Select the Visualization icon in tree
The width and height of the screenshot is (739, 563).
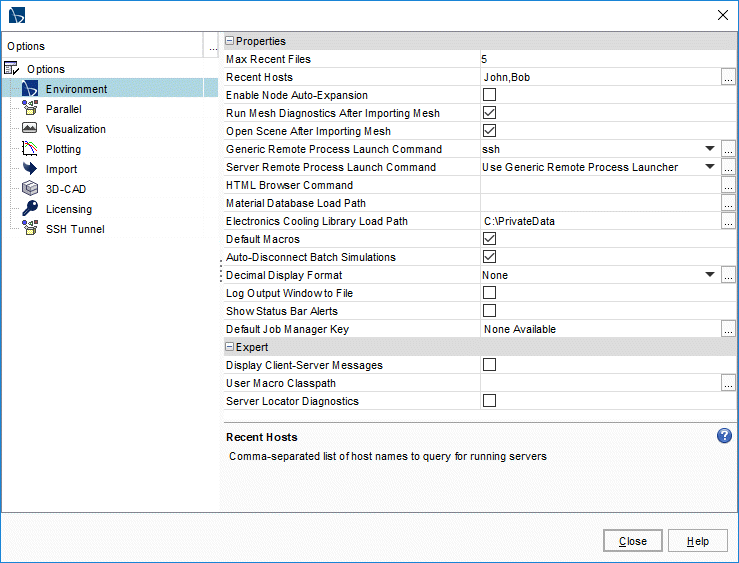(x=29, y=129)
